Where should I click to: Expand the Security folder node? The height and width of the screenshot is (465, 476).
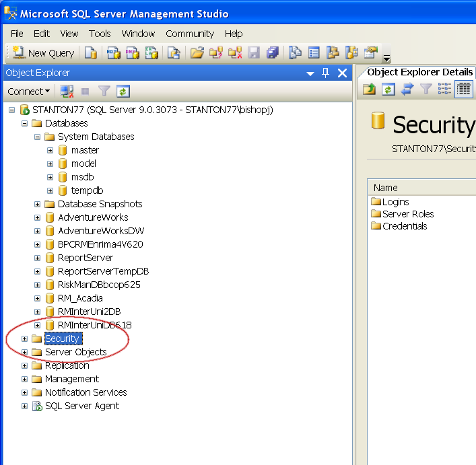coord(25,338)
